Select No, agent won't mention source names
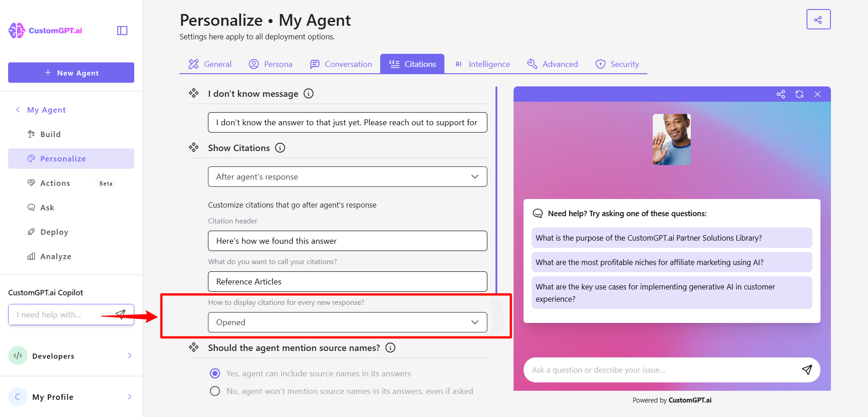The image size is (868, 417). pyautogui.click(x=215, y=391)
